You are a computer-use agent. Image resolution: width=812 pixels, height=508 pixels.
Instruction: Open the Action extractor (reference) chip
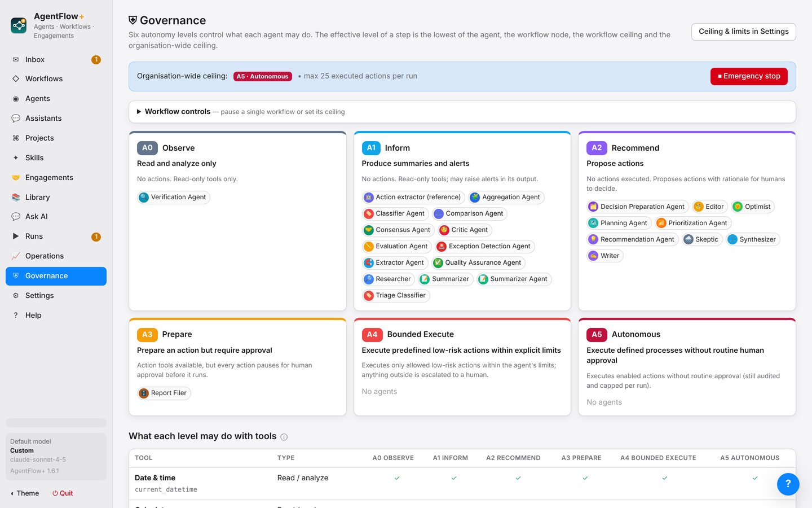[413, 197]
